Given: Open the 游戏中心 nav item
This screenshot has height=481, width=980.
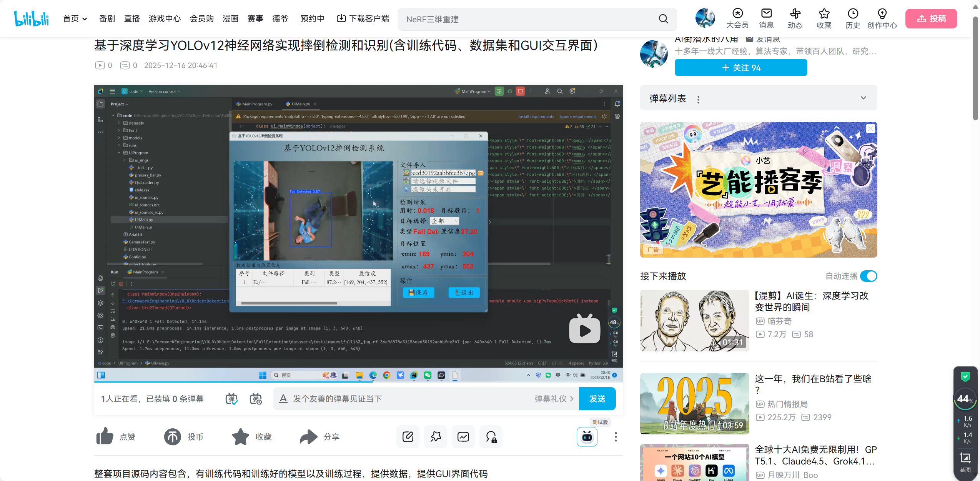Looking at the screenshot, I should [165, 18].
